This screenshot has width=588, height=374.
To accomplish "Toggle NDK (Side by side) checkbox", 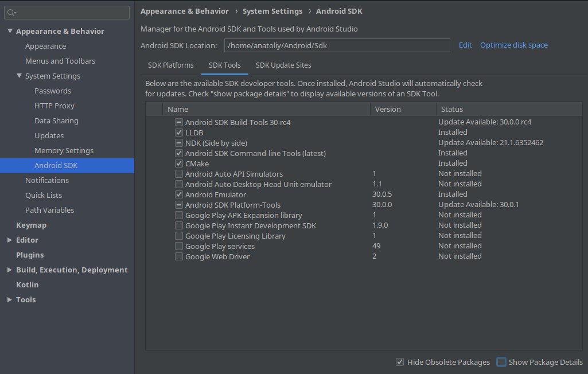I will click(179, 143).
